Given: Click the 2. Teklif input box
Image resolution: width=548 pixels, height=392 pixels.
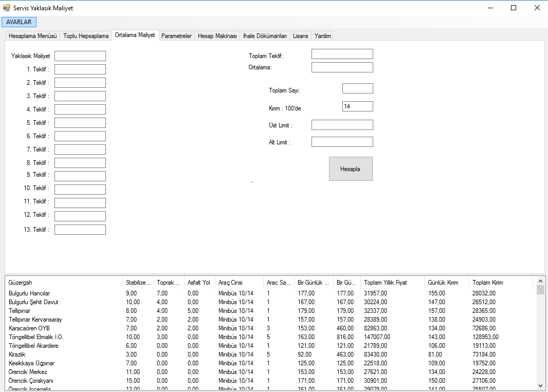Looking at the screenshot, I should pyautogui.click(x=80, y=82).
